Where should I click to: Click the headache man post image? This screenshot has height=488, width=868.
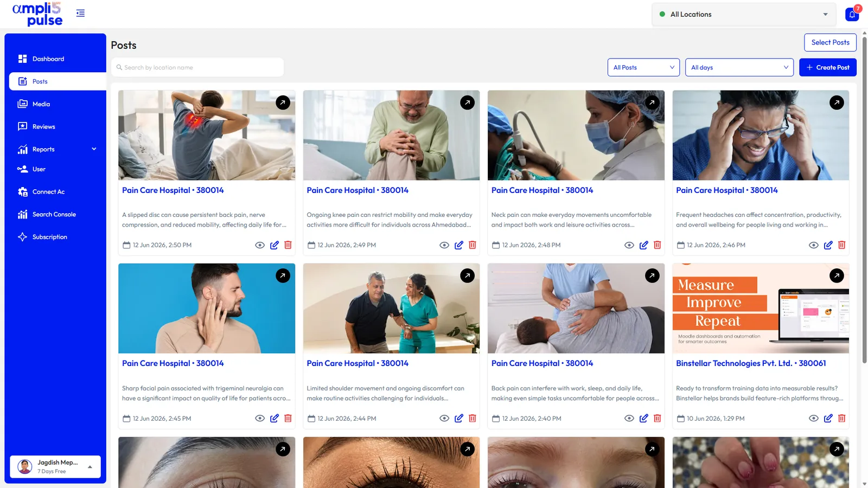[761, 135]
